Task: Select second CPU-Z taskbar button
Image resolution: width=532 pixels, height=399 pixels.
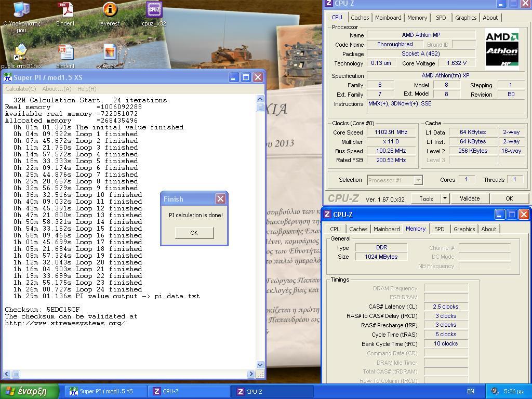Action: click(x=271, y=391)
